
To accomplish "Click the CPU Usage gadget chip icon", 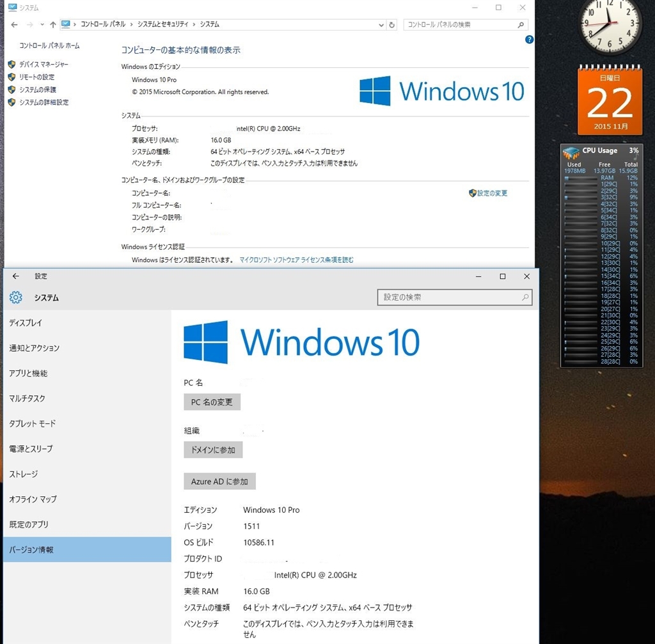I will pyautogui.click(x=571, y=153).
